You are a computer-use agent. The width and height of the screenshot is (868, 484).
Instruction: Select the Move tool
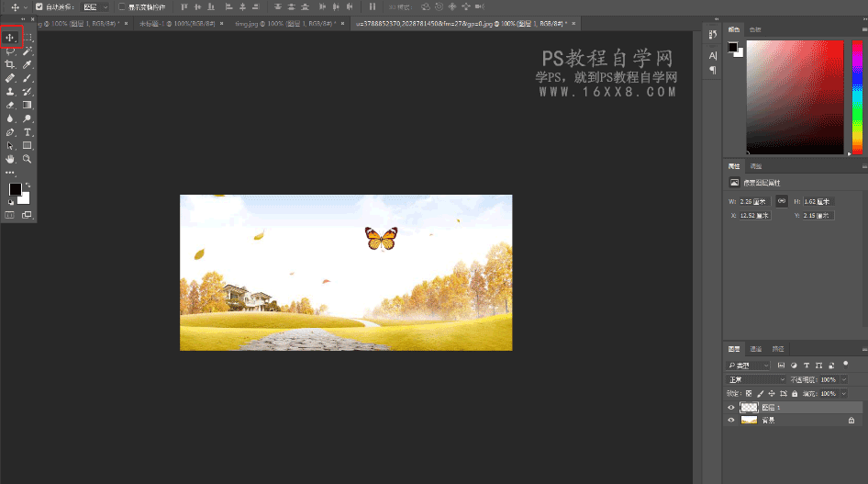10,38
